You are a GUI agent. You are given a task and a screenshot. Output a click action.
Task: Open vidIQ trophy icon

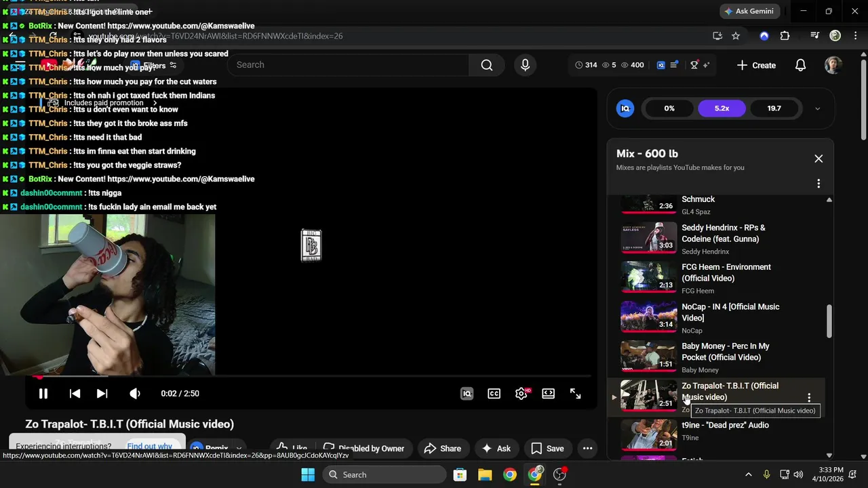(694, 65)
